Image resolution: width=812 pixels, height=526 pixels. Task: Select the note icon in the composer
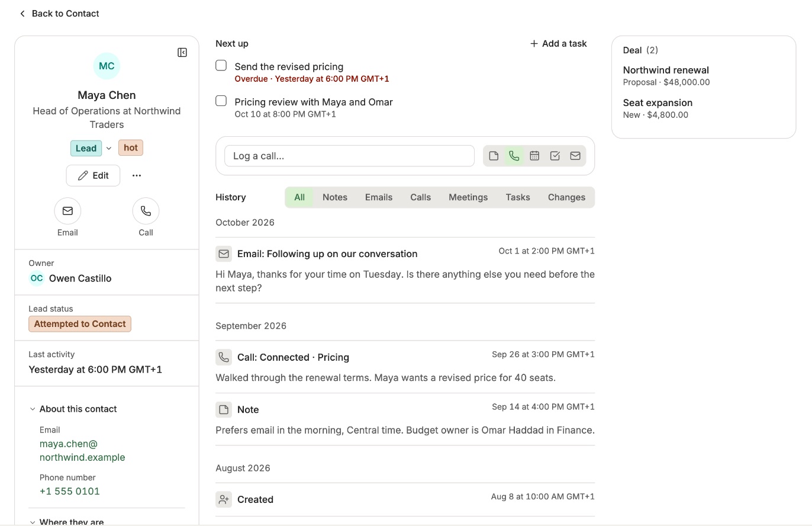[x=494, y=156]
